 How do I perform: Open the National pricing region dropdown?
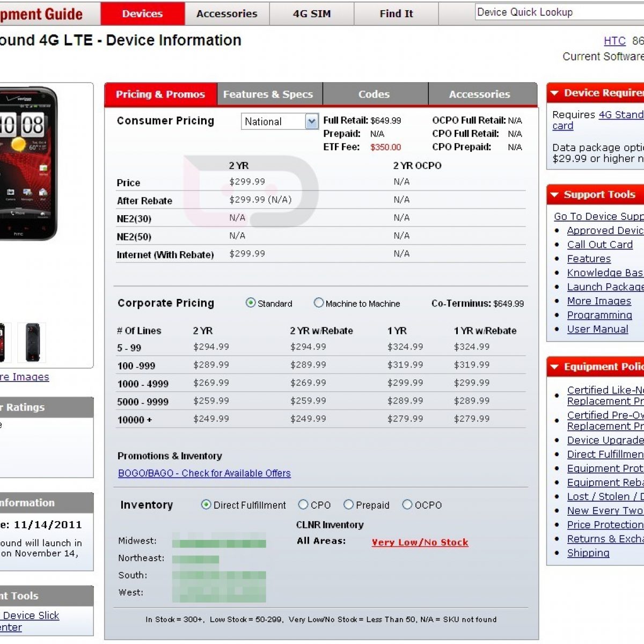coord(311,122)
